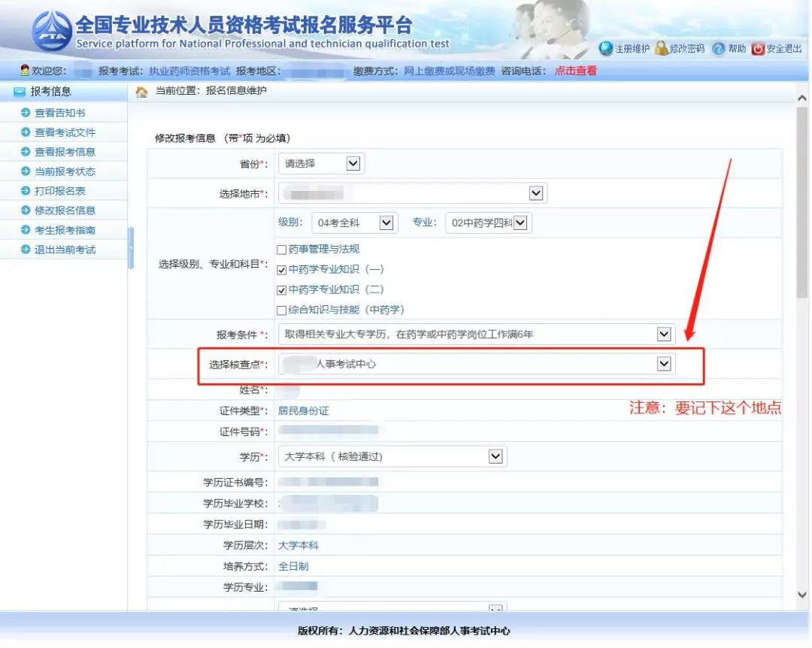Click the 帮助 question mark icon
Viewport: 812px width, 648px height.
tap(718, 49)
